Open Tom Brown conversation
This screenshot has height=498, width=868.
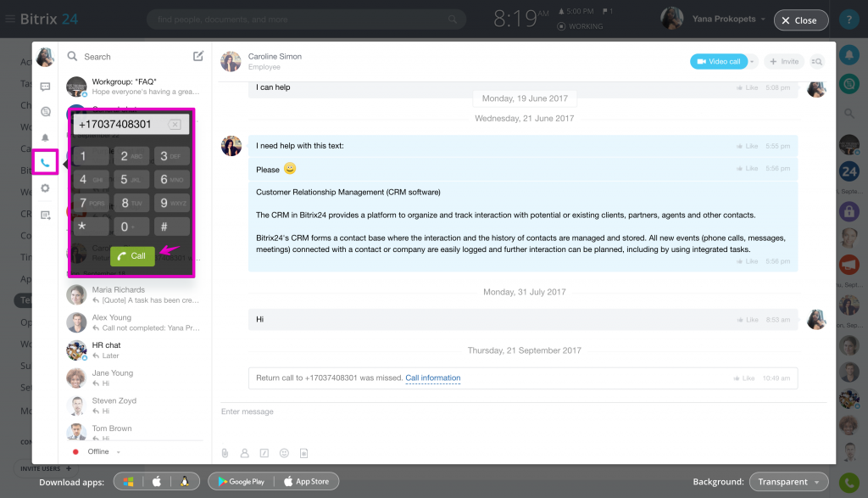pos(133,431)
